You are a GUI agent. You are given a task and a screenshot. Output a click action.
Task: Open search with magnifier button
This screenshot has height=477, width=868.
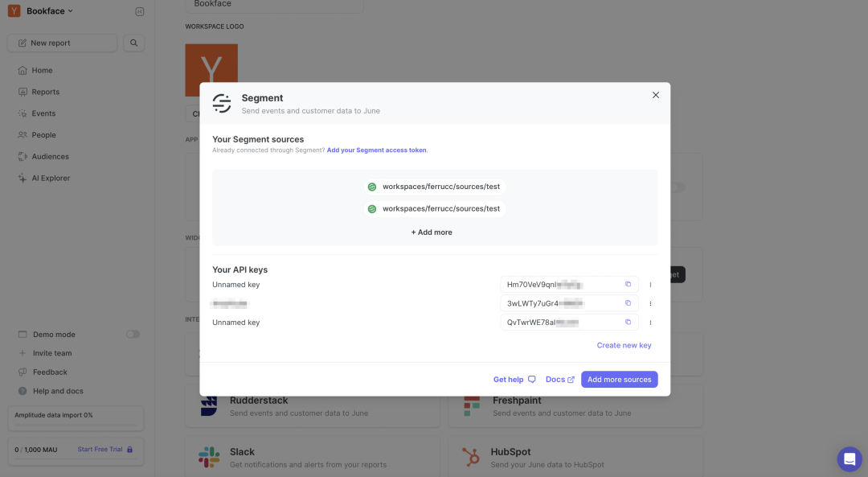pos(133,43)
